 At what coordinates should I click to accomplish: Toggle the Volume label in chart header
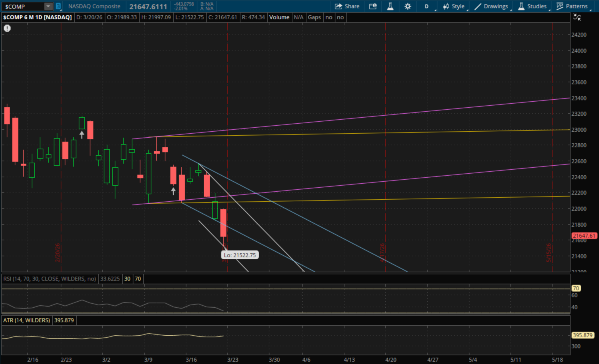279,17
